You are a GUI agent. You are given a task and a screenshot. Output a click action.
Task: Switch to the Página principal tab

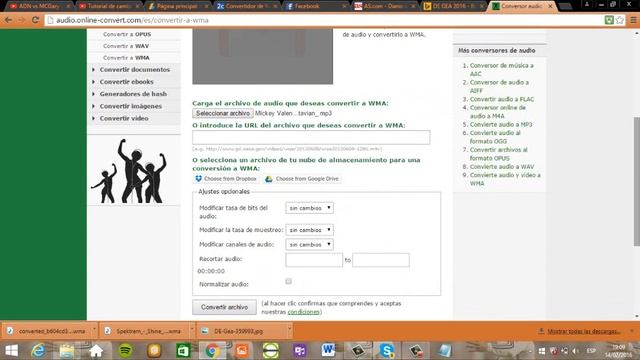178,6
